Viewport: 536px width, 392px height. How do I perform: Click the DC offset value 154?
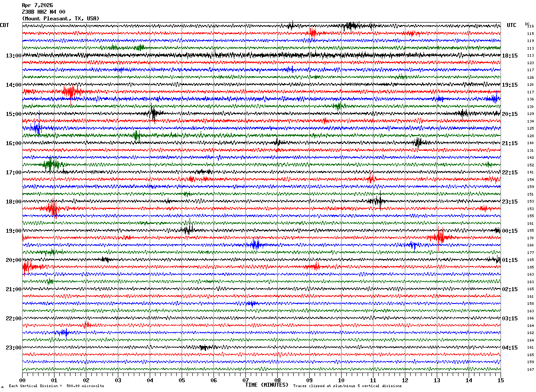tap(530, 180)
